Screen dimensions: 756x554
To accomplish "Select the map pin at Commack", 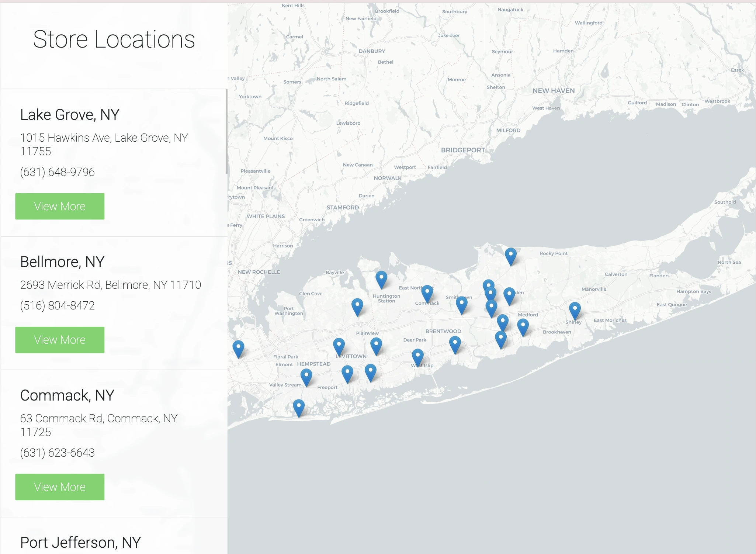I will coord(427,293).
